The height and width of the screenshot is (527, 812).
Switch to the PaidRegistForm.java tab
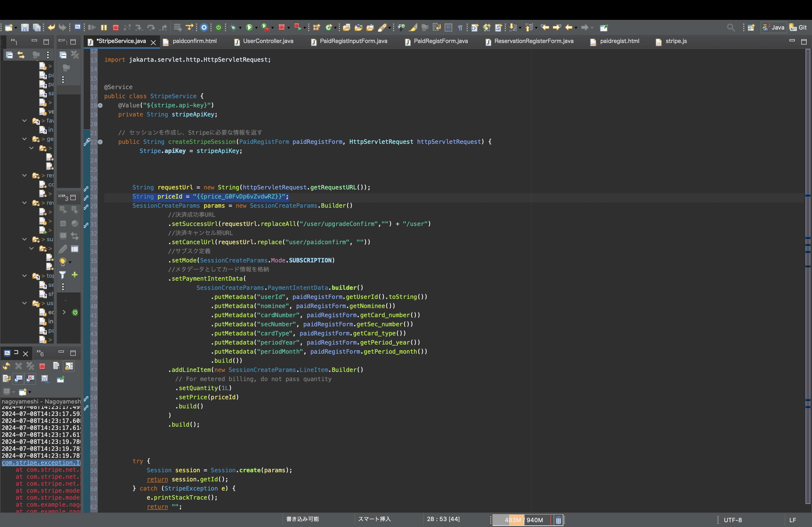click(x=440, y=41)
